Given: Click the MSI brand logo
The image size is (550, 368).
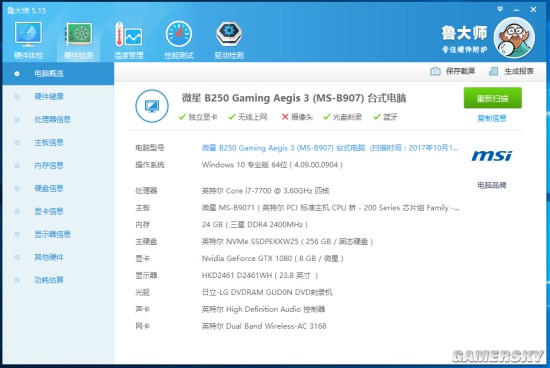Looking at the screenshot, I should (x=492, y=155).
